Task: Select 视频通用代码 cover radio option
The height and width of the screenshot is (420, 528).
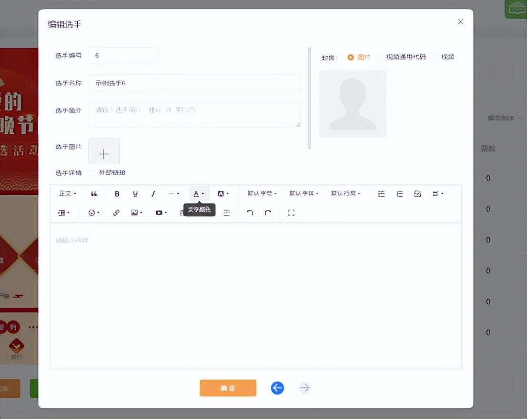Action: 380,57
